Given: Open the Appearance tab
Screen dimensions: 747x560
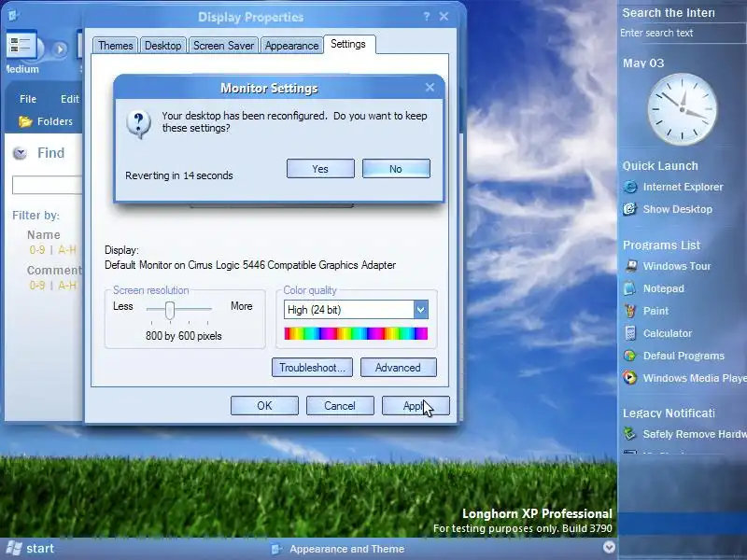Looking at the screenshot, I should coord(291,46).
